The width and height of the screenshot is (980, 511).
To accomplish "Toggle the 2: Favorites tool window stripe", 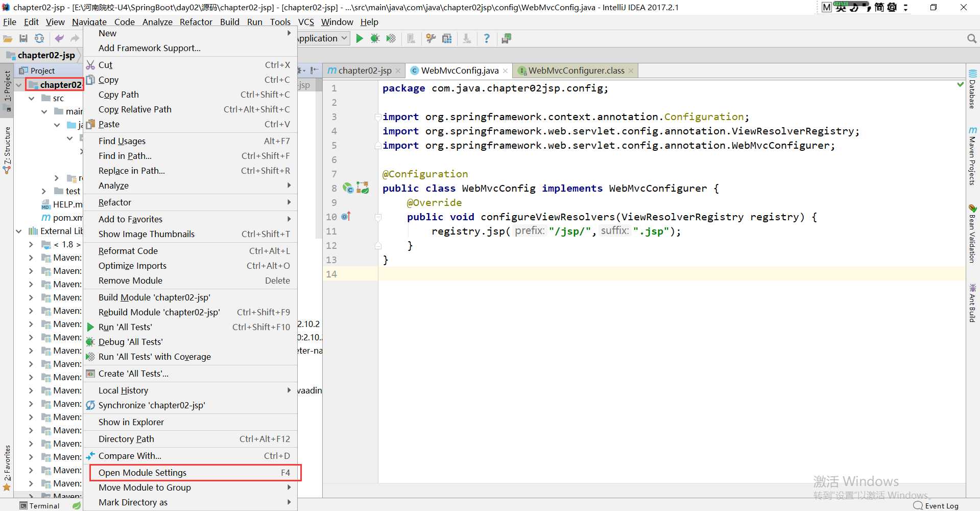I will coord(7,468).
